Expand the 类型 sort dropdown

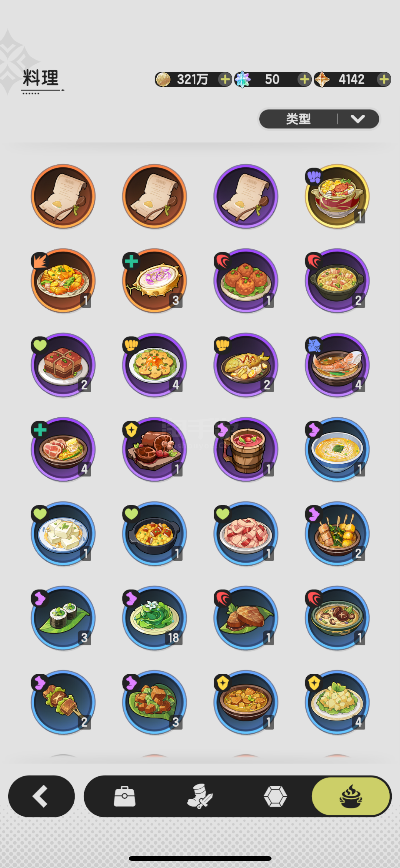click(x=319, y=119)
